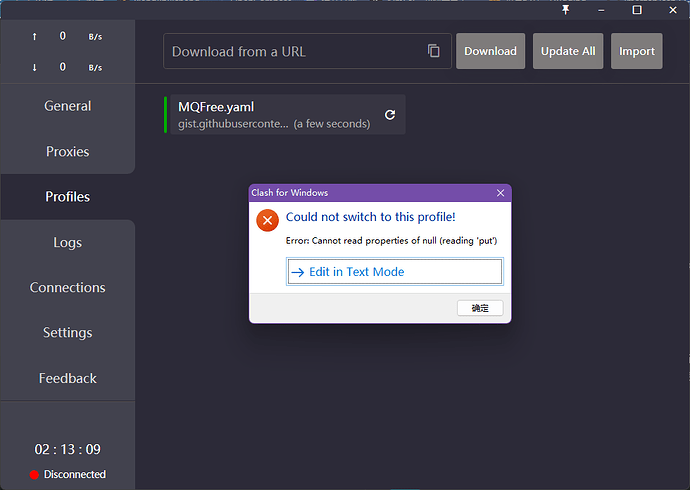The width and height of the screenshot is (690, 490).
Task: Click the Import button
Action: click(x=637, y=51)
